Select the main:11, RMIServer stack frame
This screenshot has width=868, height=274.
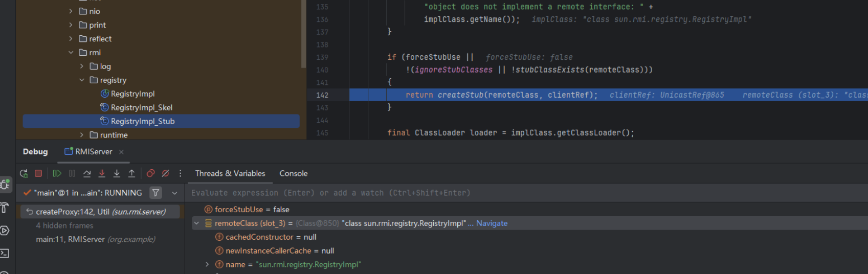coord(95,239)
